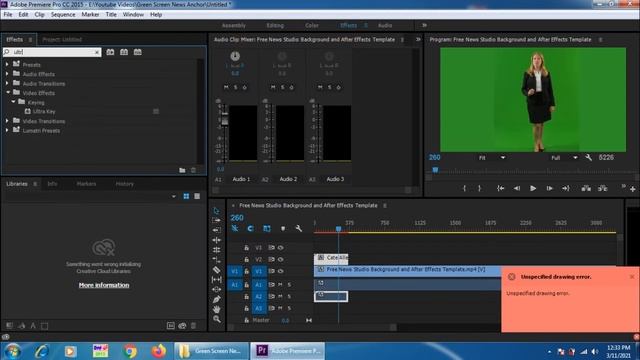
Task: Select the Selection tool arrow
Action: pos(216,211)
